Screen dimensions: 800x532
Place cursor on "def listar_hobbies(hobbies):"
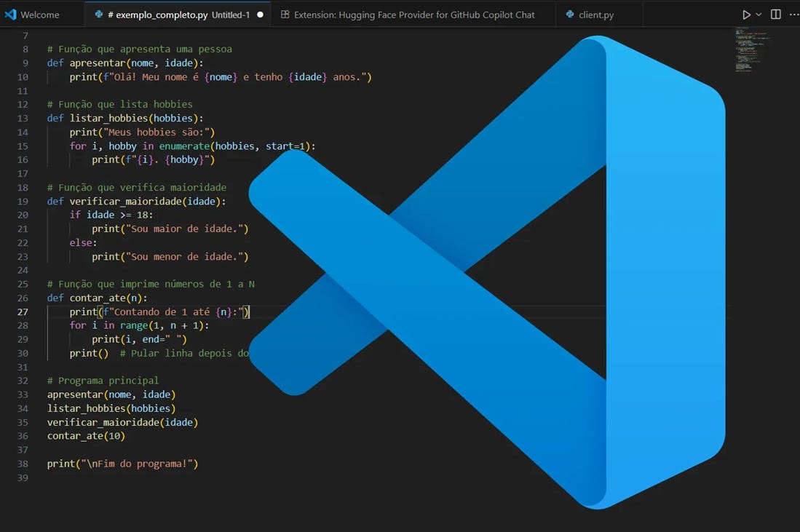tap(125, 119)
